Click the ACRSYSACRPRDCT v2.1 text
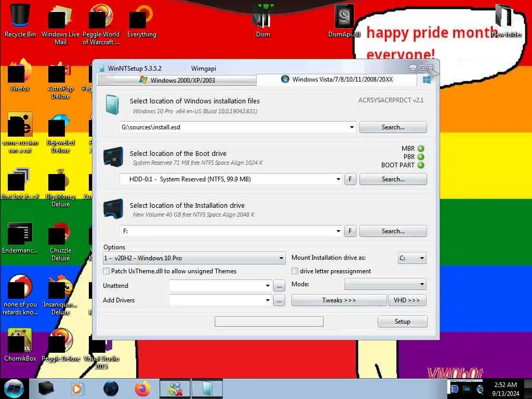The height and width of the screenshot is (399, 532). pyautogui.click(x=391, y=100)
